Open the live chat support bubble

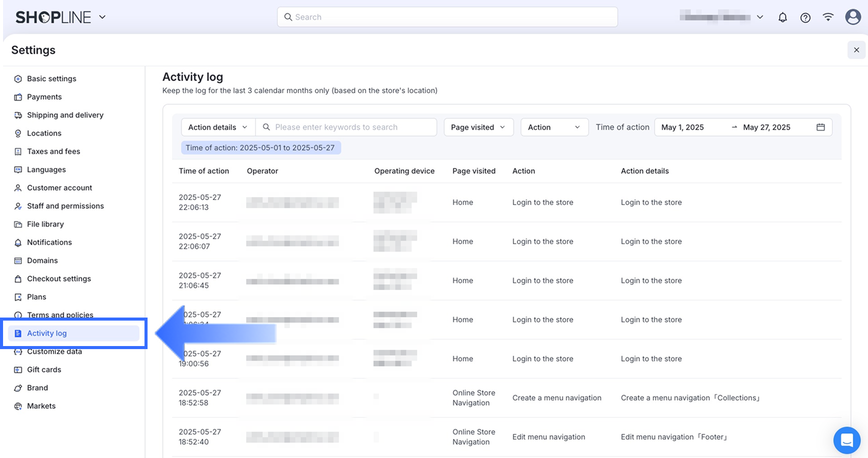point(847,440)
